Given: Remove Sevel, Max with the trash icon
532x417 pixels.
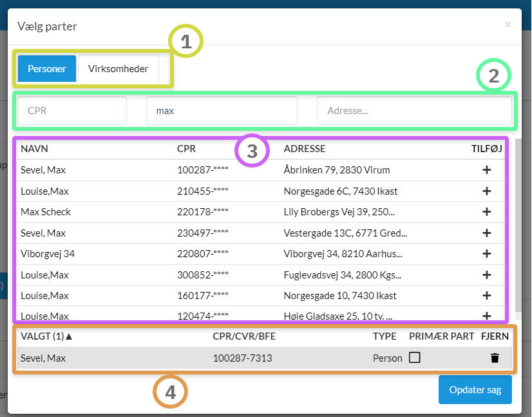Looking at the screenshot, I should (495, 358).
